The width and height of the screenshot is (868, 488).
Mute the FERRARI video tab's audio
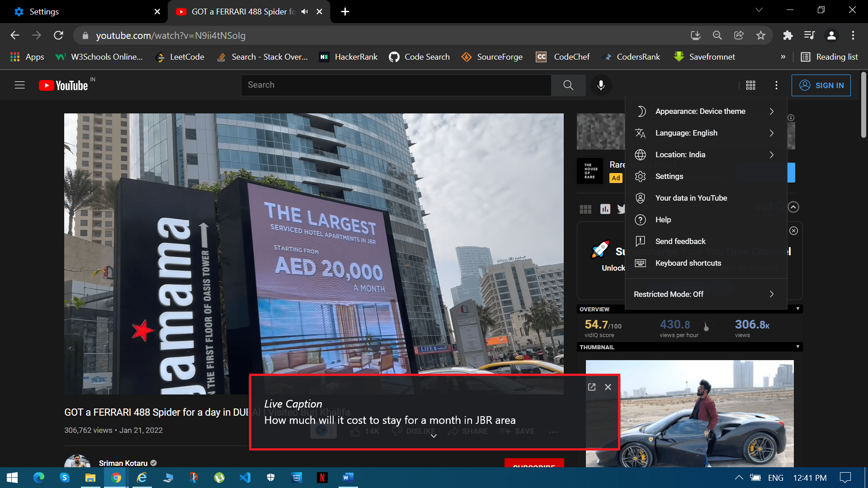[x=304, y=11]
